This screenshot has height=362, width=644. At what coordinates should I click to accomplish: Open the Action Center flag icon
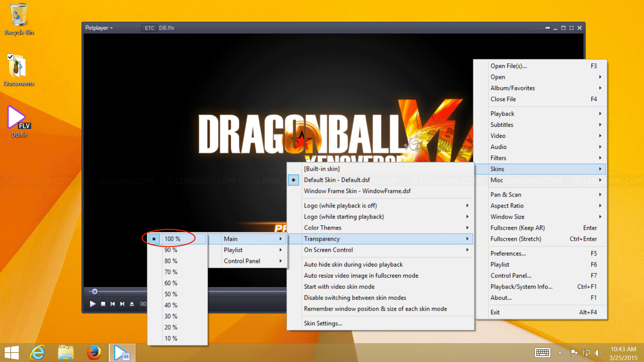[x=574, y=353]
